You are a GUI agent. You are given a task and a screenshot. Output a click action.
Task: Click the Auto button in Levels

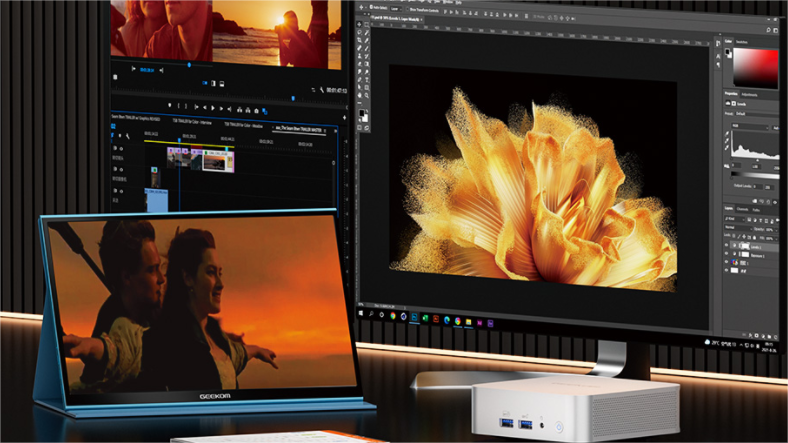[x=775, y=128]
